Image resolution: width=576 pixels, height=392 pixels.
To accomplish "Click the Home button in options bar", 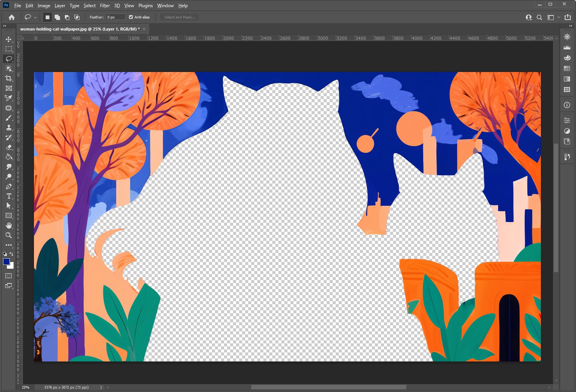I will tap(12, 17).
